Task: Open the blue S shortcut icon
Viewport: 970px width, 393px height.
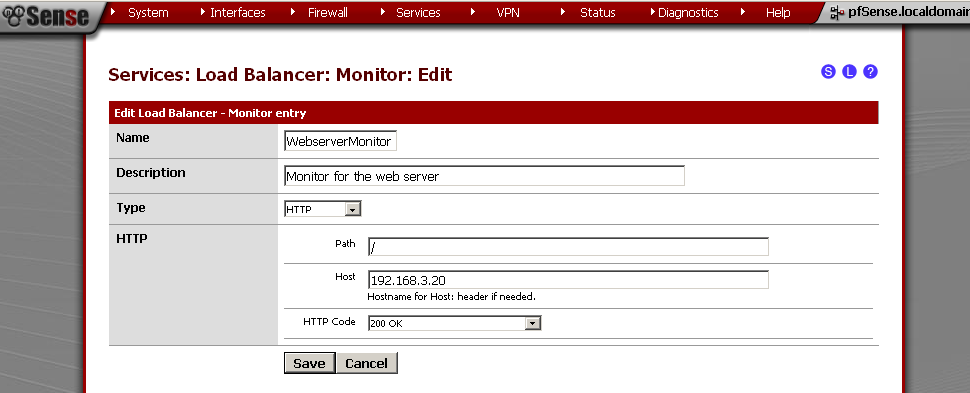Action: [x=828, y=71]
